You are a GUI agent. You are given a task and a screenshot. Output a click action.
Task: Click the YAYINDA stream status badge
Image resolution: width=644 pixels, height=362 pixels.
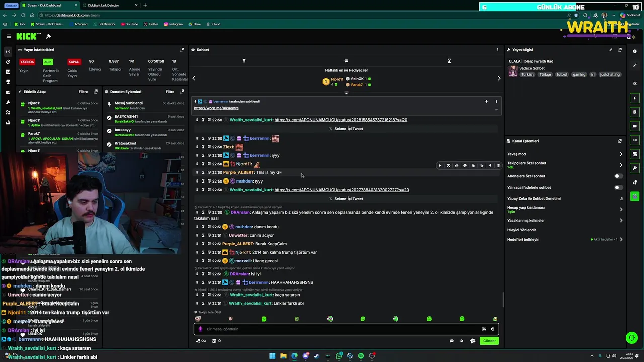coord(27,62)
